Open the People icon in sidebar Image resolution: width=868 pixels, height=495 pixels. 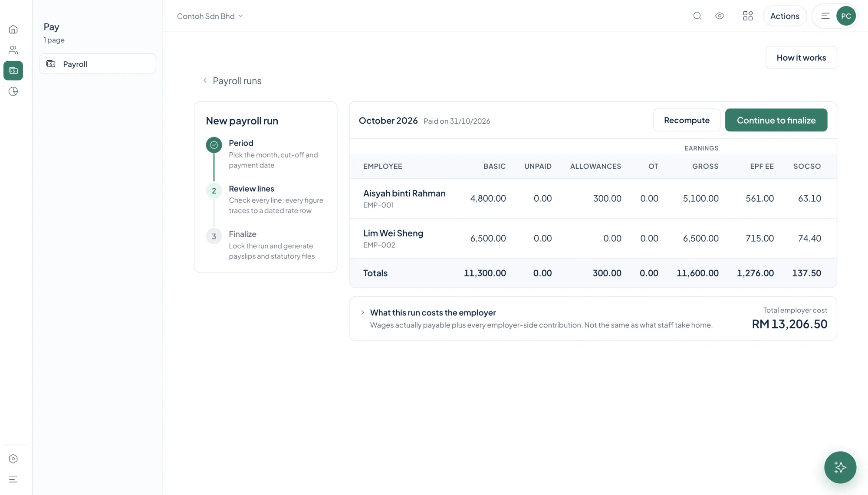point(13,50)
